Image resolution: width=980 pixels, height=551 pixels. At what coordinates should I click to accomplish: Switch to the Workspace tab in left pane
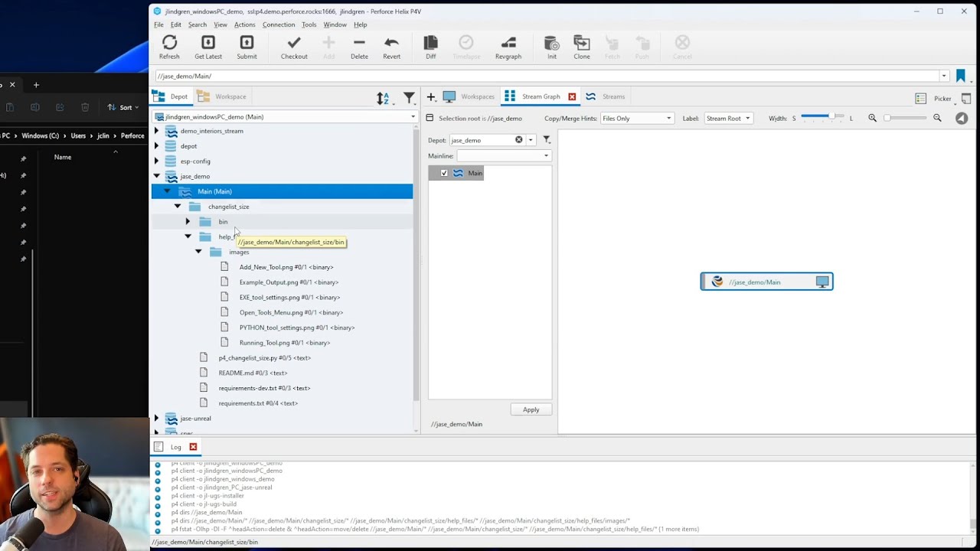(x=222, y=97)
